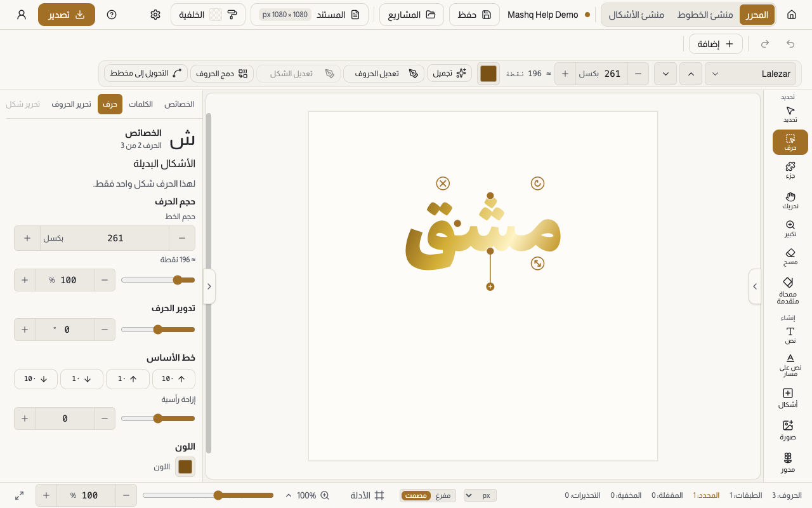Click the plus handle below letter
The image size is (812, 508).
click(490, 287)
